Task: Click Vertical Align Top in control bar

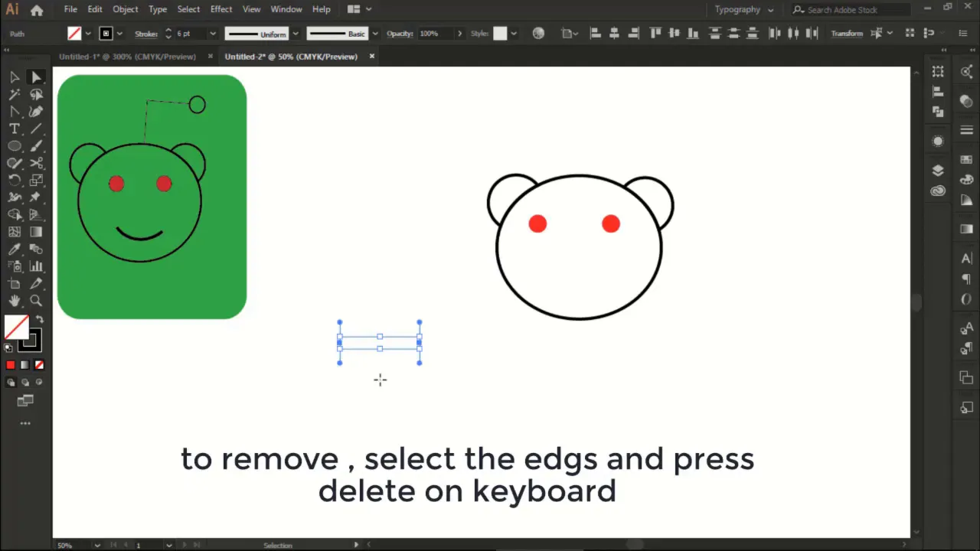Action: (x=655, y=34)
